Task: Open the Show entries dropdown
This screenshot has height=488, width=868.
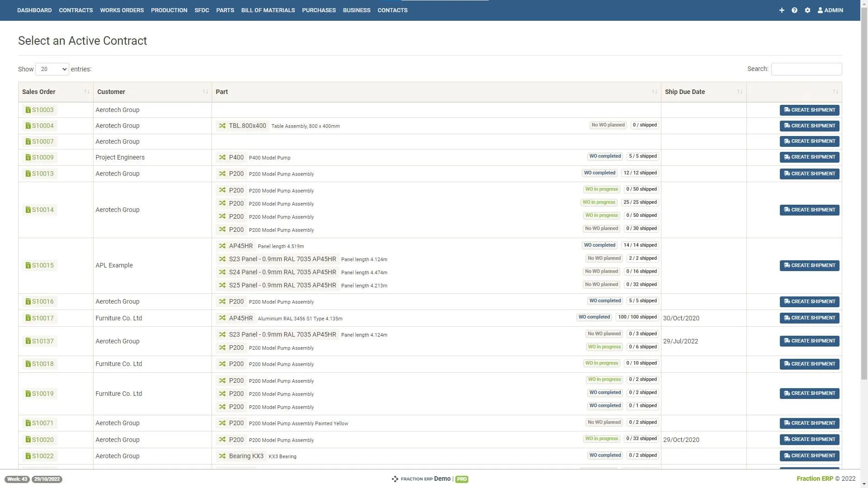Action: pyautogui.click(x=52, y=69)
